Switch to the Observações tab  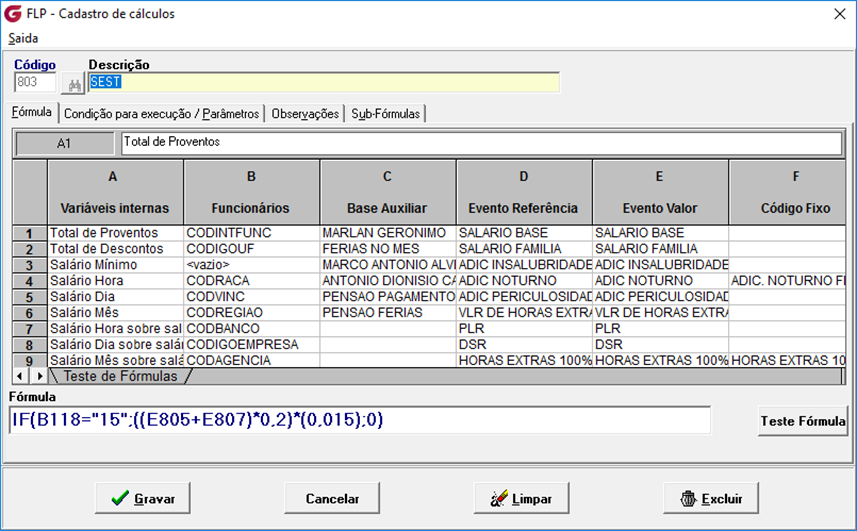click(305, 114)
